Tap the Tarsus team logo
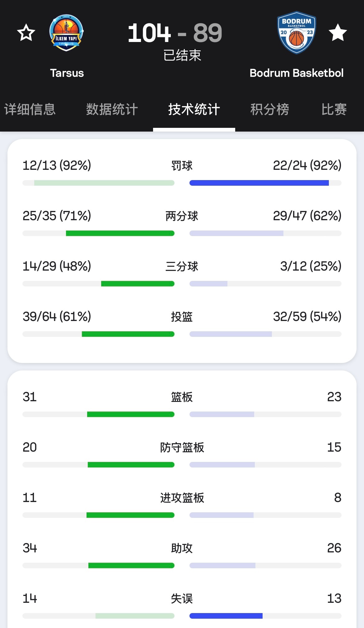 (66, 33)
